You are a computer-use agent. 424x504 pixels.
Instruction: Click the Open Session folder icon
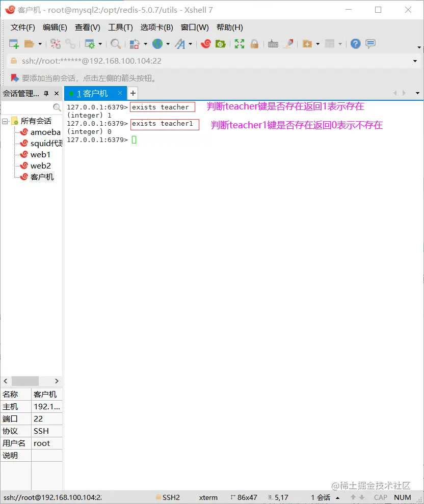click(x=29, y=44)
